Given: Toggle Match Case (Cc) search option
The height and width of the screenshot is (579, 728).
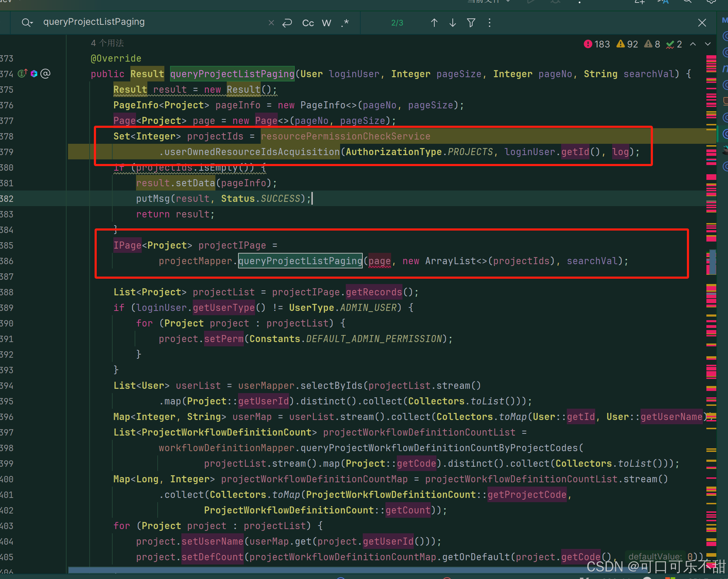Looking at the screenshot, I should (308, 23).
